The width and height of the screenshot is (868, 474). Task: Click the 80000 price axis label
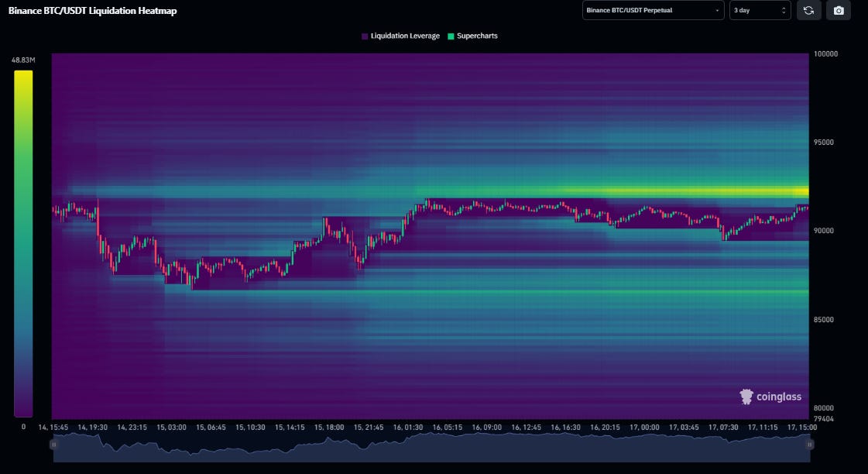click(824, 408)
